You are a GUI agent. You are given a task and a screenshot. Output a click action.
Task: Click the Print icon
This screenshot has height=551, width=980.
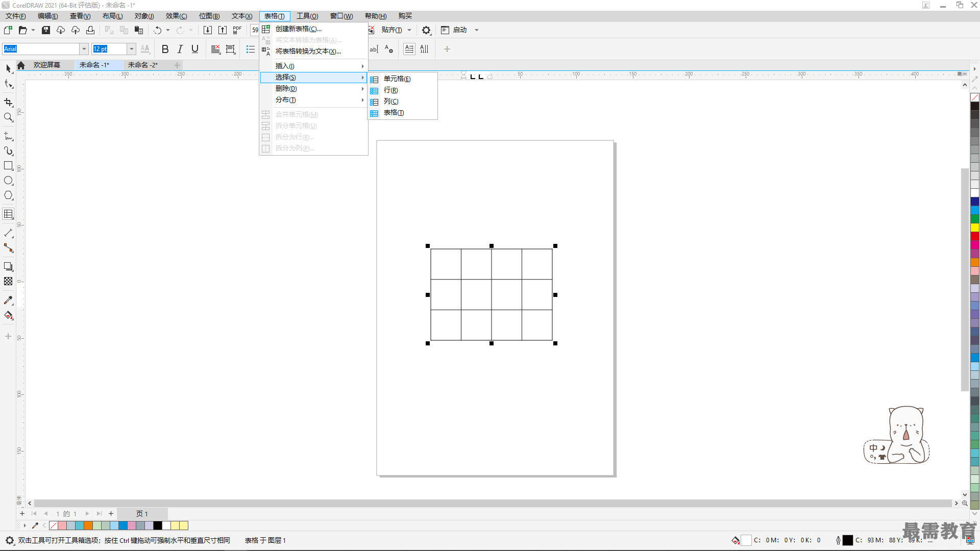(x=90, y=30)
